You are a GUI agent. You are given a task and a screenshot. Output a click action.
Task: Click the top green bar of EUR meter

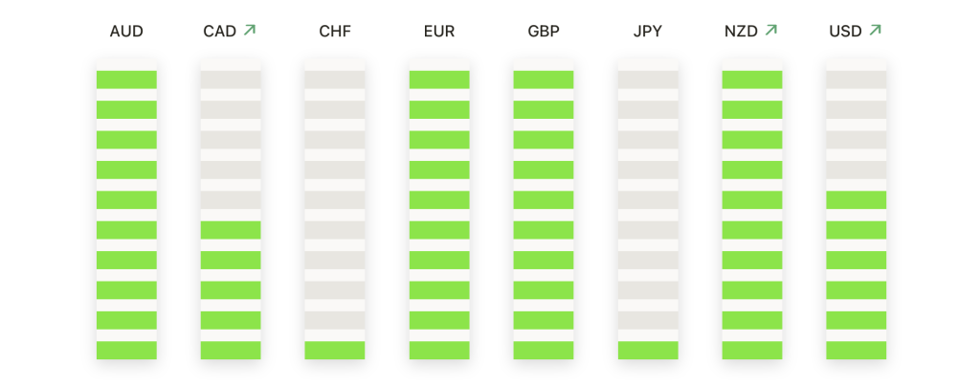coord(439,80)
